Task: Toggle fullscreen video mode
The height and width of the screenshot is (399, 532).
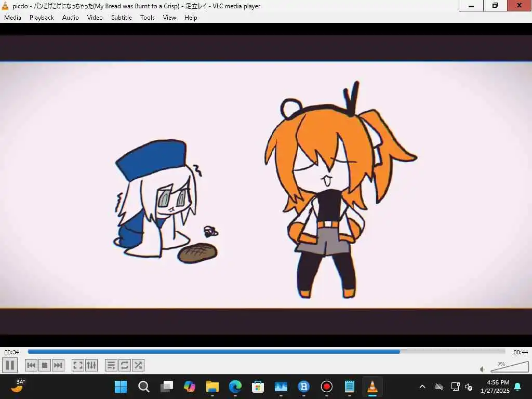Action: pos(78,365)
